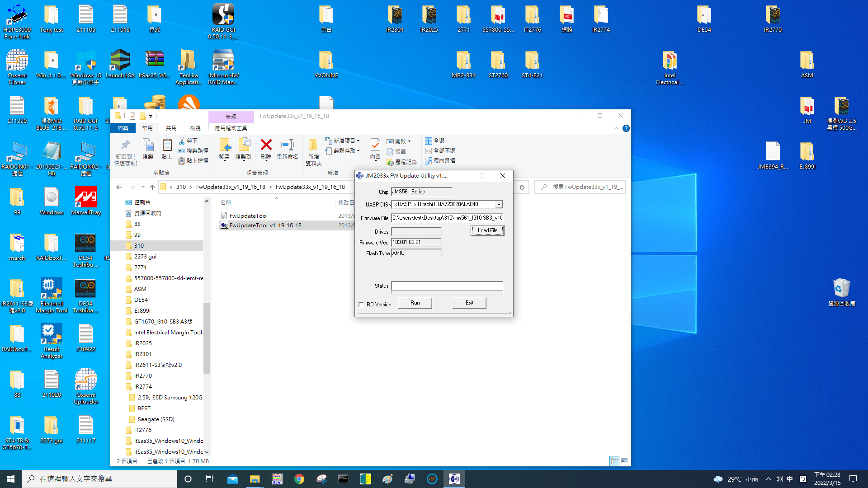The height and width of the screenshot is (488, 868).
Task: Click Invert Selection option in ribbon
Action: tap(440, 161)
